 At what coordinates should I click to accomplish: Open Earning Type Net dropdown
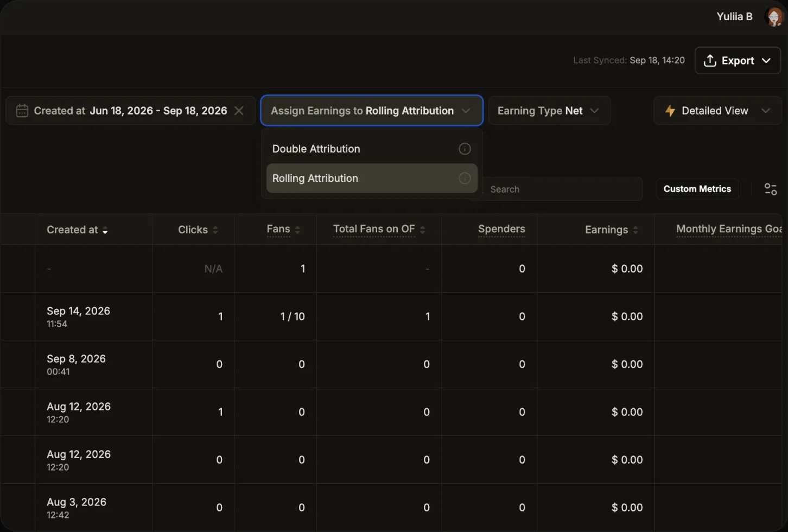(549, 111)
